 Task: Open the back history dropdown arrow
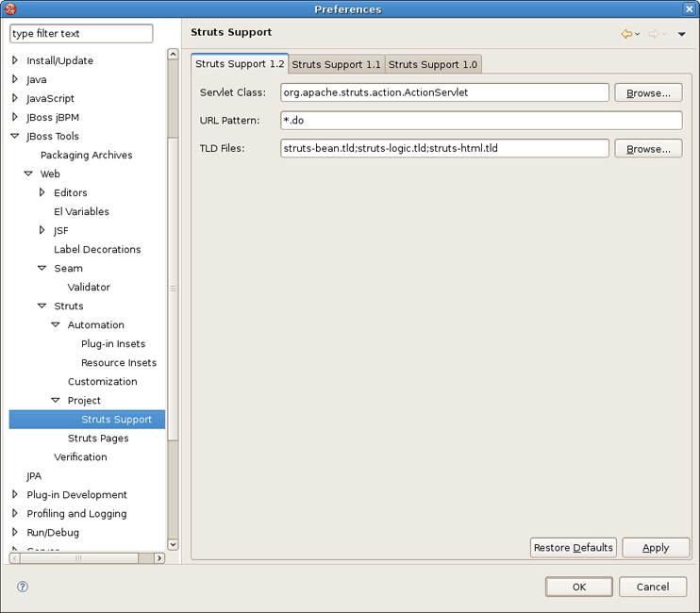[x=638, y=35]
